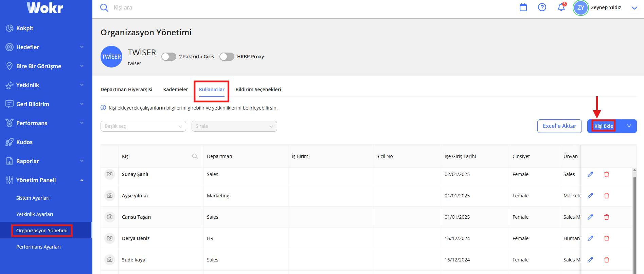Click edit pencil for Sunay Şanlı

[590, 174]
